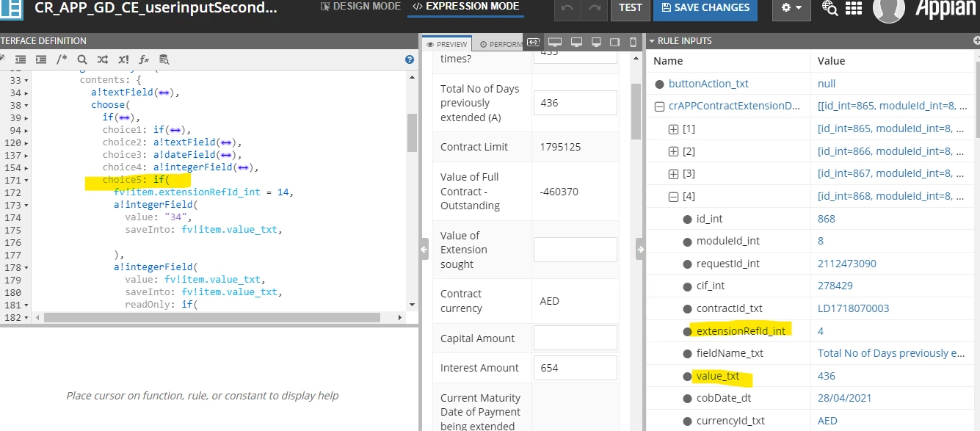Image resolution: width=980 pixels, height=431 pixels.
Task: Click the Capital Amount input field
Action: (575, 338)
